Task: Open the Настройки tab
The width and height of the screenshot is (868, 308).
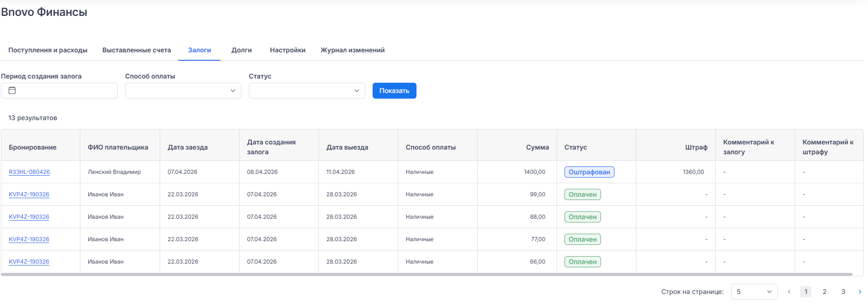Action: 288,50
